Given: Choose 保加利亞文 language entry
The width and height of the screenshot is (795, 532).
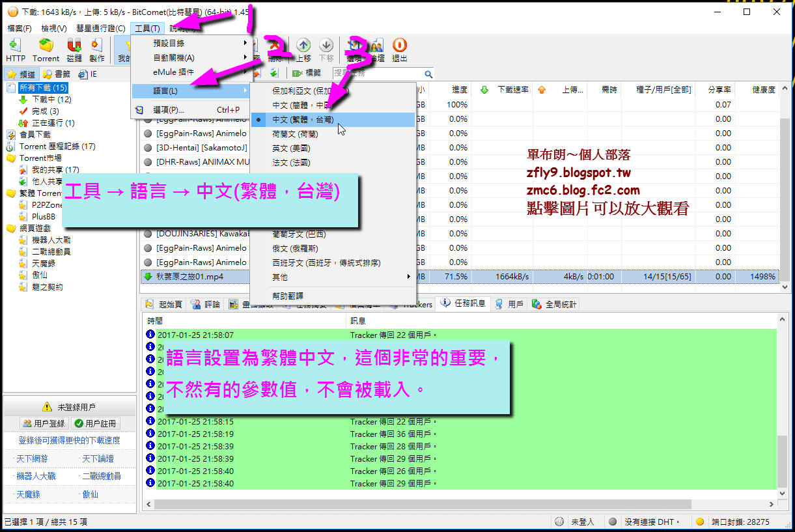Looking at the screenshot, I should click(x=333, y=91).
